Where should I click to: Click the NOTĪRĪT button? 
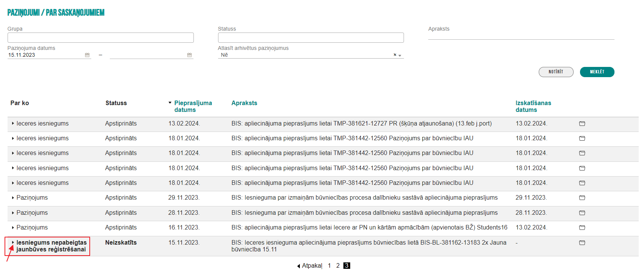(556, 72)
